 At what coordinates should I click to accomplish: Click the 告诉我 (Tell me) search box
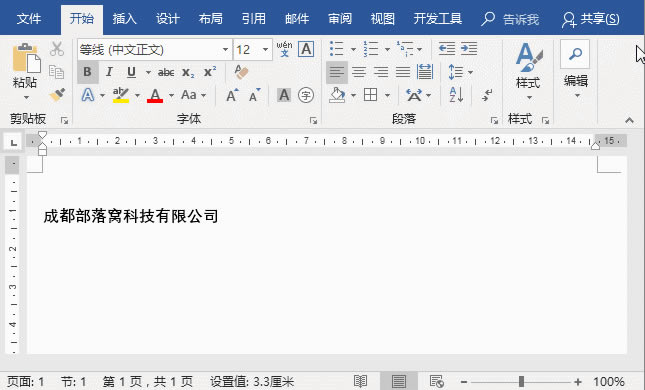(510, 19)
